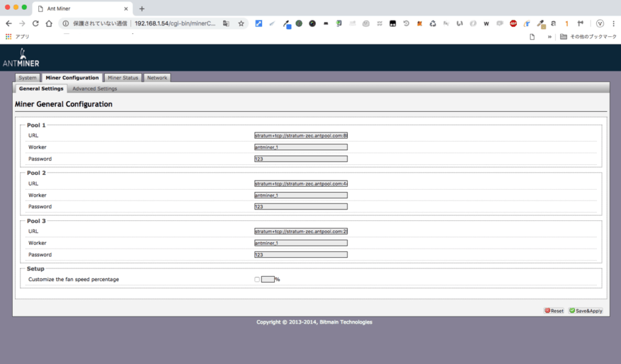Open the translate page icon in address bar

[x=226, y=24]
